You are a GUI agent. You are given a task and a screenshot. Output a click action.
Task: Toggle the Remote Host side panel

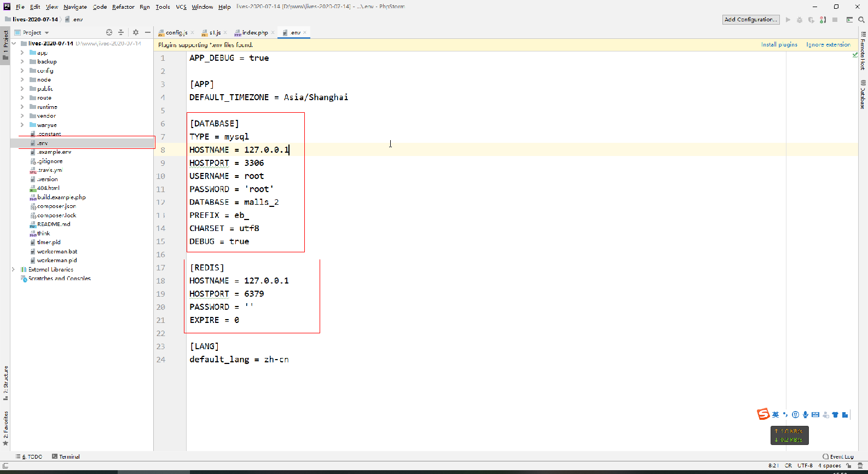pyautogui.click(x=863, y=50)
